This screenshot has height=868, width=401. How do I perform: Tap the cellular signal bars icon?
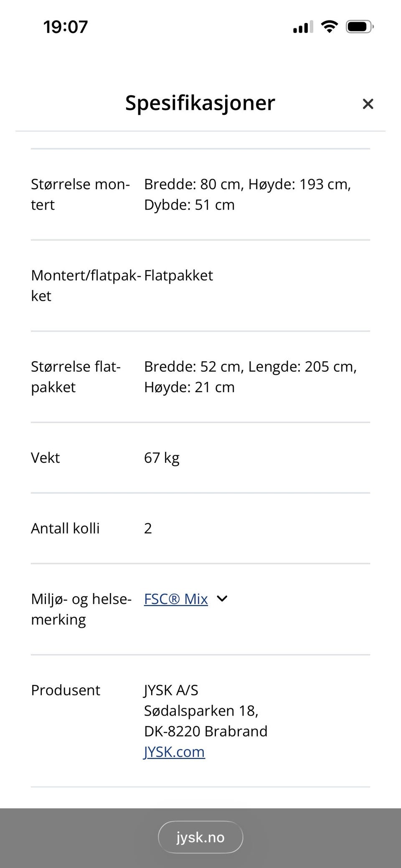tap(303, 28)
